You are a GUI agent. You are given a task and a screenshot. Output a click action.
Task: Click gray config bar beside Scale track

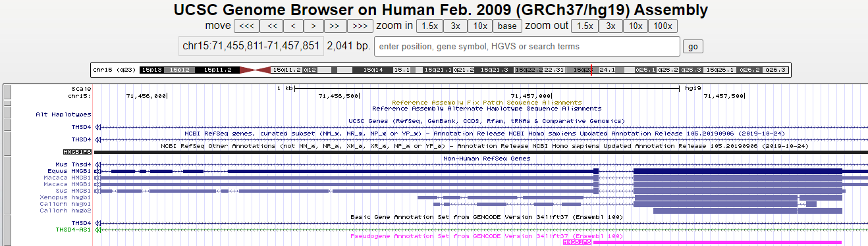tap(7, 91)
